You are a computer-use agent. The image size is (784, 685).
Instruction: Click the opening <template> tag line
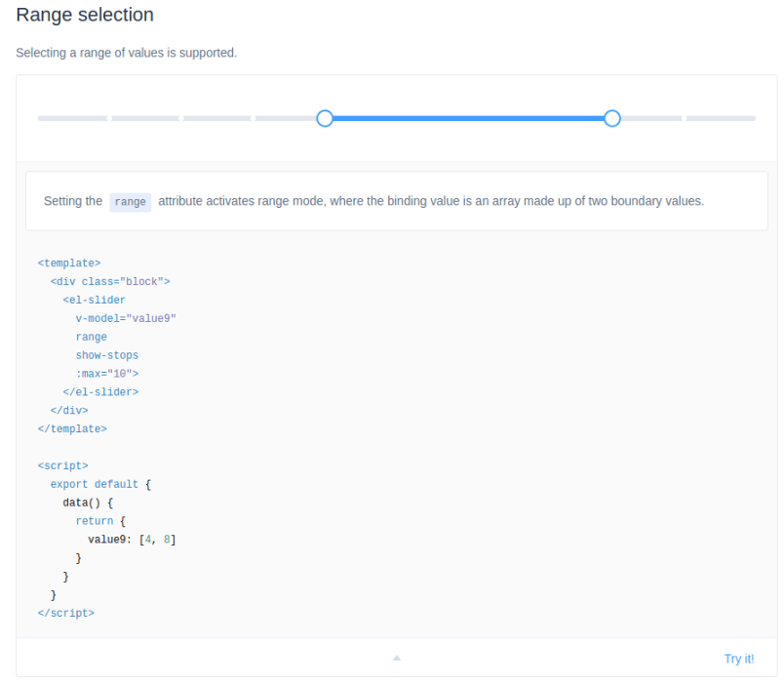pos(69,263)
